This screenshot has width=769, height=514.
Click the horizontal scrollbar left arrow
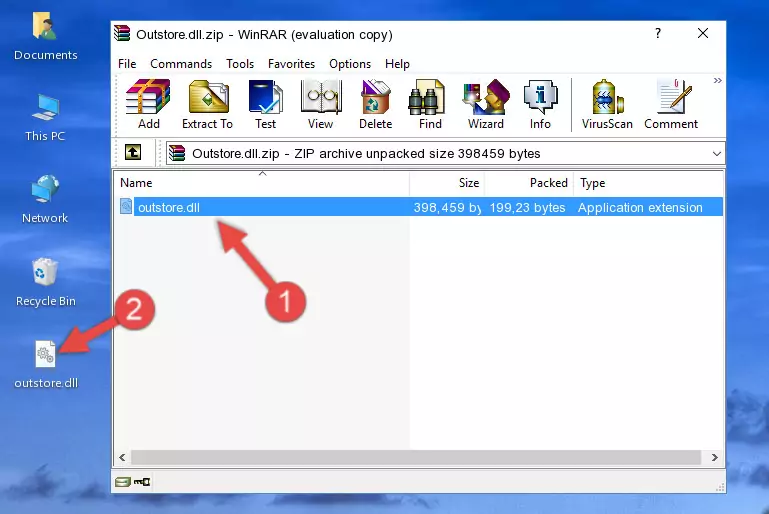(122, 457)
